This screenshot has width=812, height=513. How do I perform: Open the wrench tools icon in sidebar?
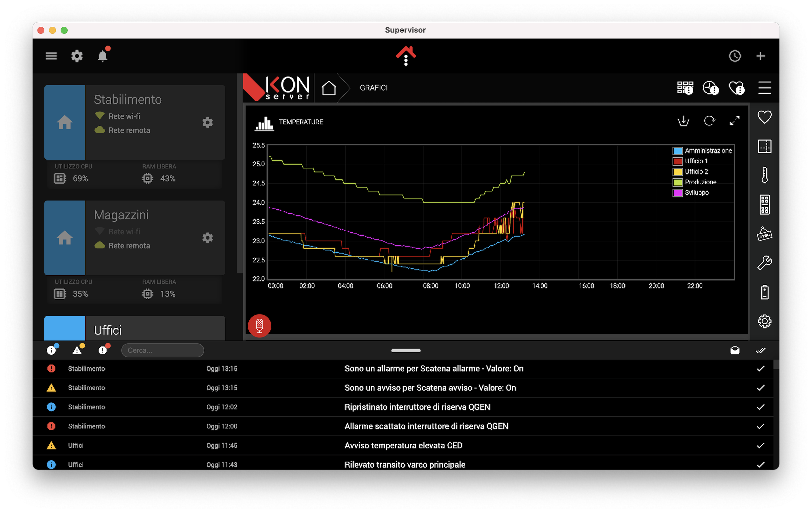tap(764, 263)
